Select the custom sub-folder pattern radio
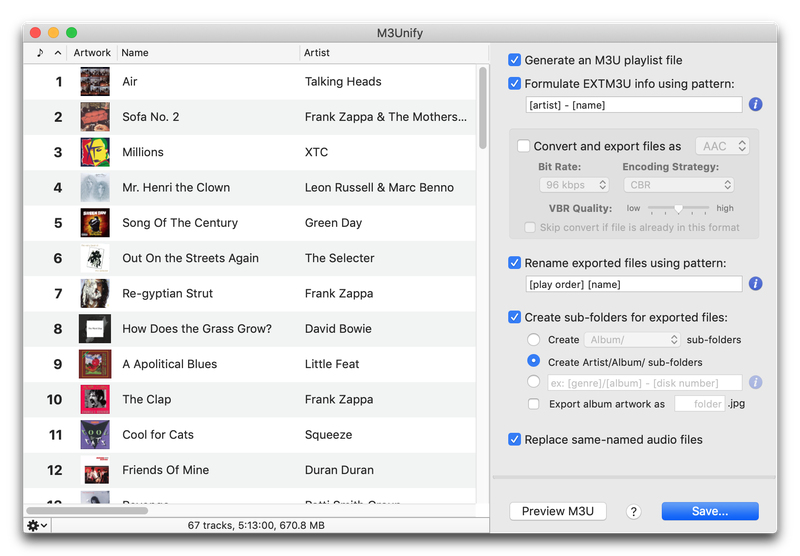The image size is (800, 556). point(533,382)
